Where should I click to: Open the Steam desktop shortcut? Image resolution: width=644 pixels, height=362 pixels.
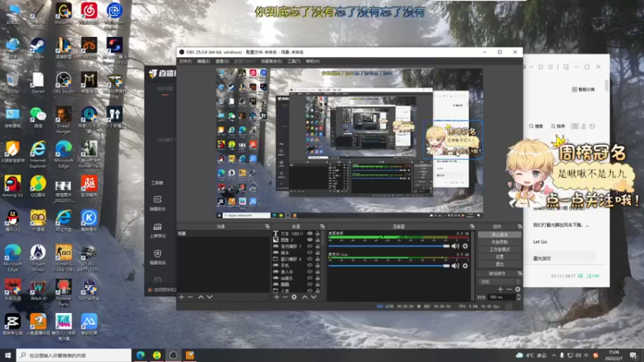click(x=38, y=47)
